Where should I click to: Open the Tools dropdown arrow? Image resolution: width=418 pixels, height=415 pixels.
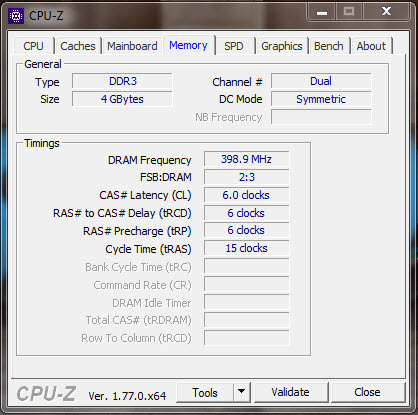pyautogui.click(x=242, y=392)
